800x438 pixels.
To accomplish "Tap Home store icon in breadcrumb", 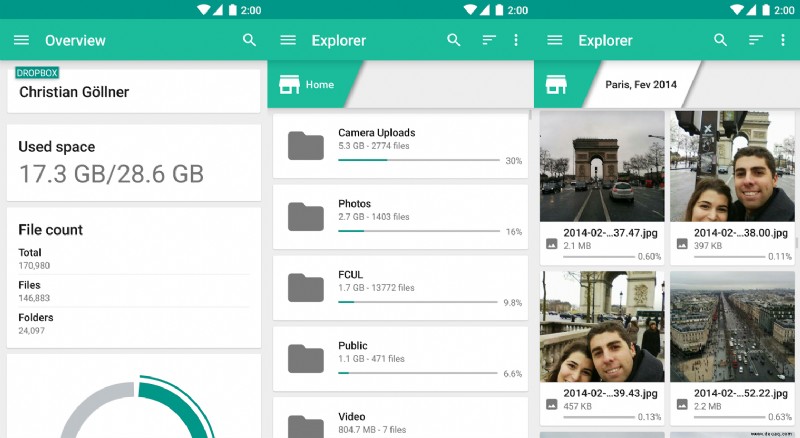I will point(289,85).
